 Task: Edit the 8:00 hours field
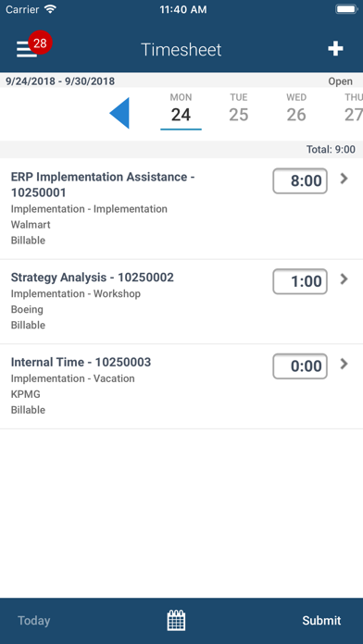(x=300, y=180)
